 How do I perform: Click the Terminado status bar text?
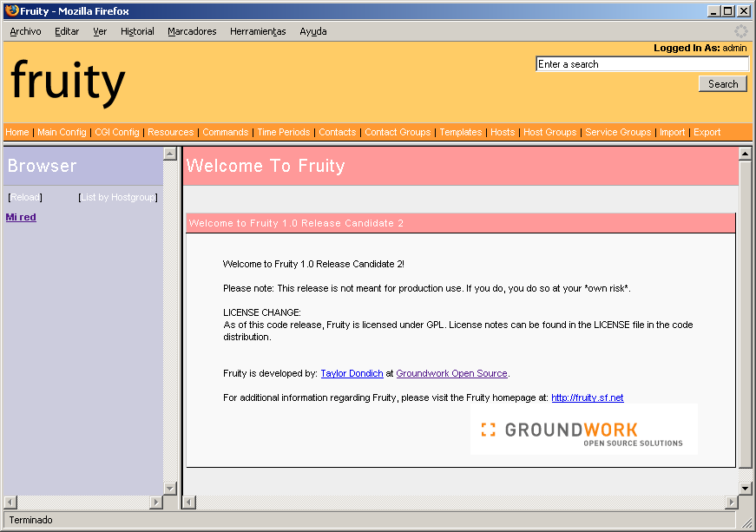[x=31, y=520]
